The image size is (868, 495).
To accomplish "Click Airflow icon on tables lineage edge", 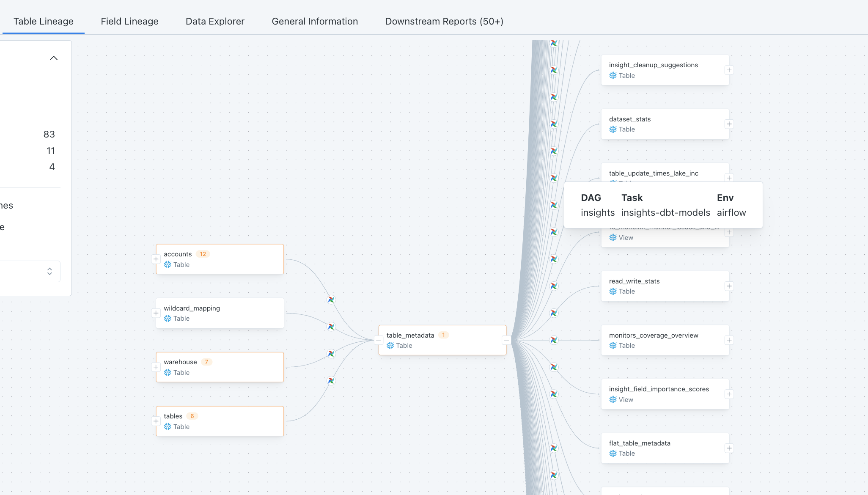I will [331, 381].
